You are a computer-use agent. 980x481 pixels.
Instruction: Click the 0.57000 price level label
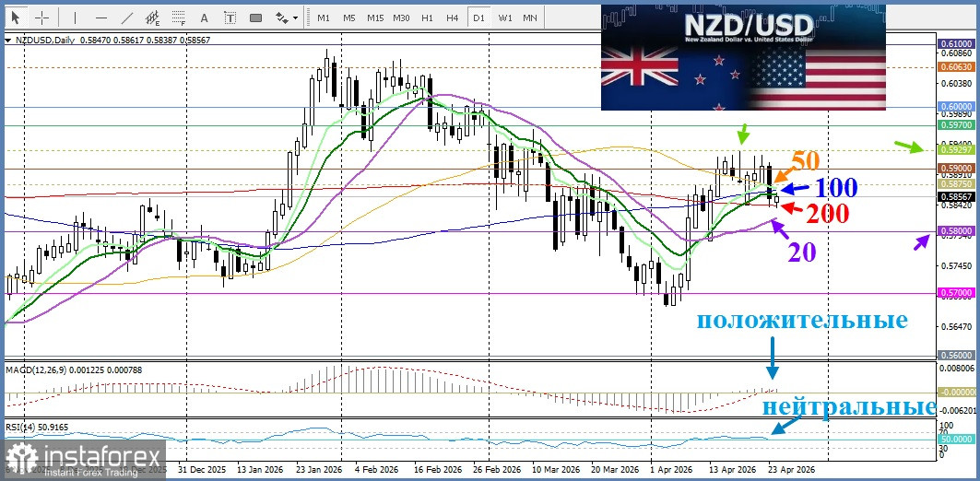pyautogui.click(x=956, y=293)
